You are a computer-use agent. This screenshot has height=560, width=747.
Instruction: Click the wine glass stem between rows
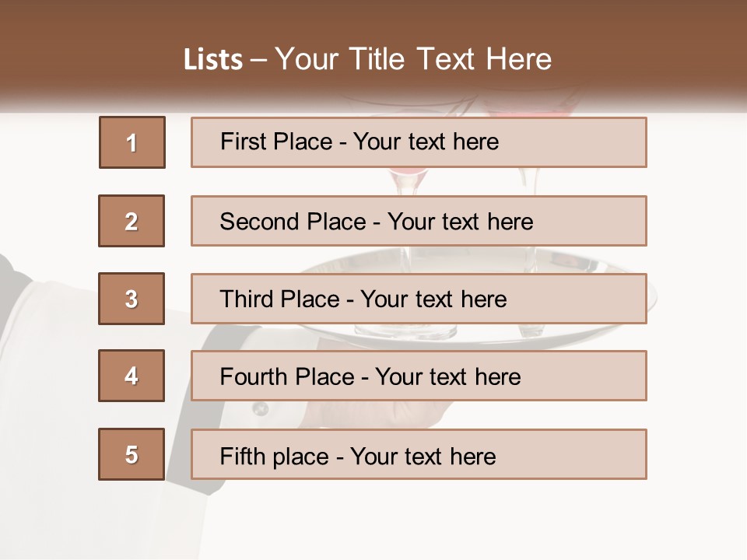pyautogui.click(x=405, y=182)
